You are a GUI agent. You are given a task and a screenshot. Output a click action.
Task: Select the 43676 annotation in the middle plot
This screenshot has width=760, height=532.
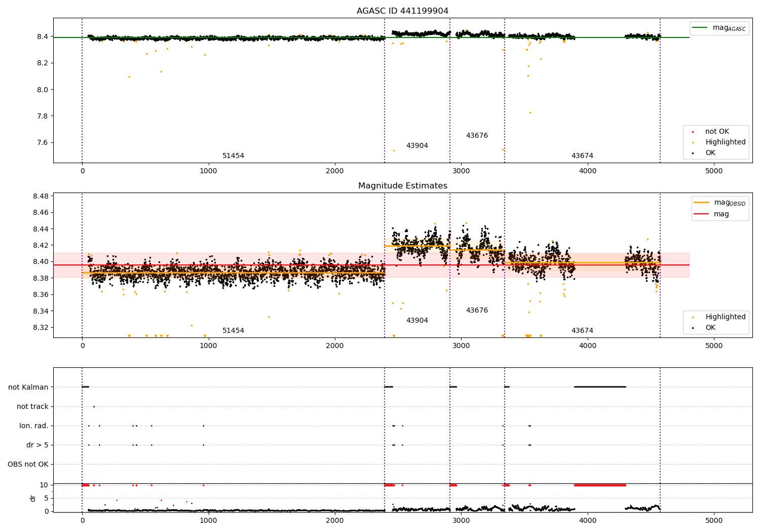click(x=477, y=311)
